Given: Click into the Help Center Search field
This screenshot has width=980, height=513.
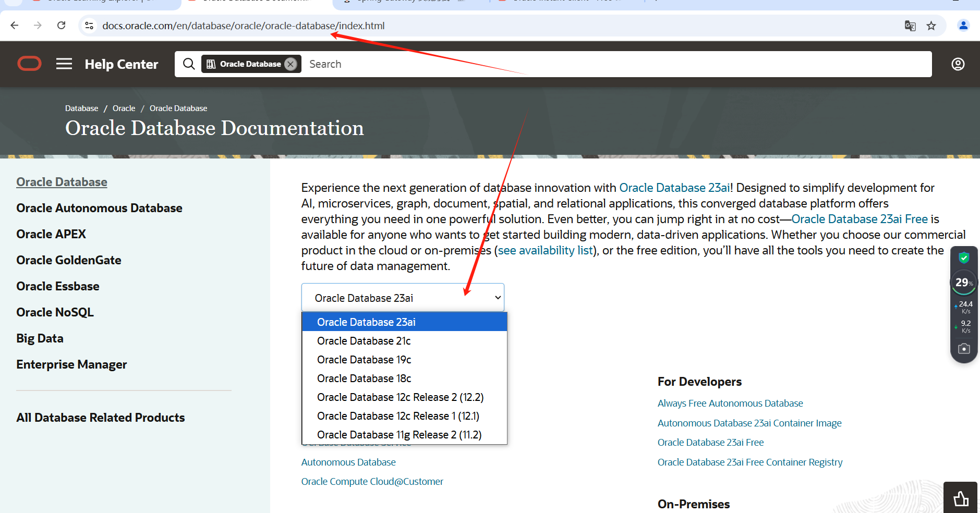Looking at the screenshot, I should 618,64.
